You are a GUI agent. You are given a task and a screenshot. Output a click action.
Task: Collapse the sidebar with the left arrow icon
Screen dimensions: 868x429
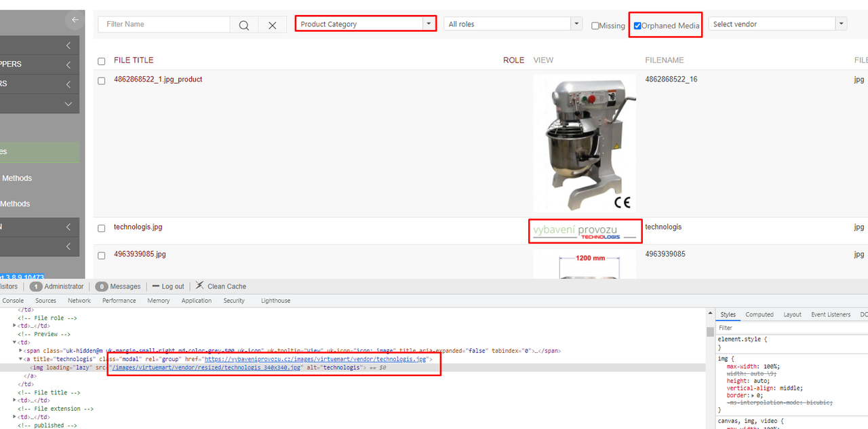[x=75, y=20]
